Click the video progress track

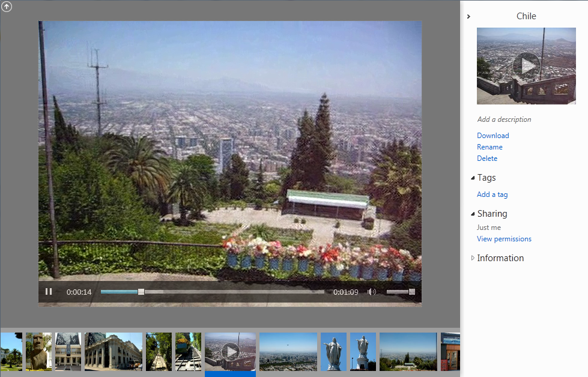point(212,292)
